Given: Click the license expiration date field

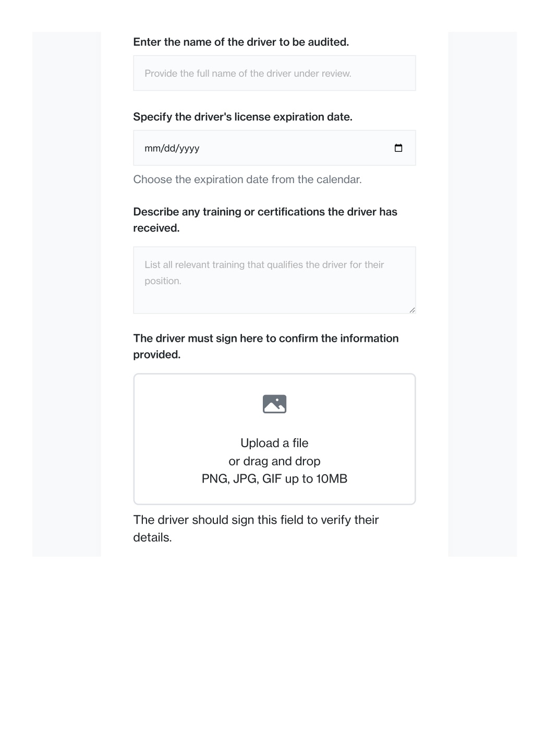Looking at the screenshot, I should coord(274,148).
